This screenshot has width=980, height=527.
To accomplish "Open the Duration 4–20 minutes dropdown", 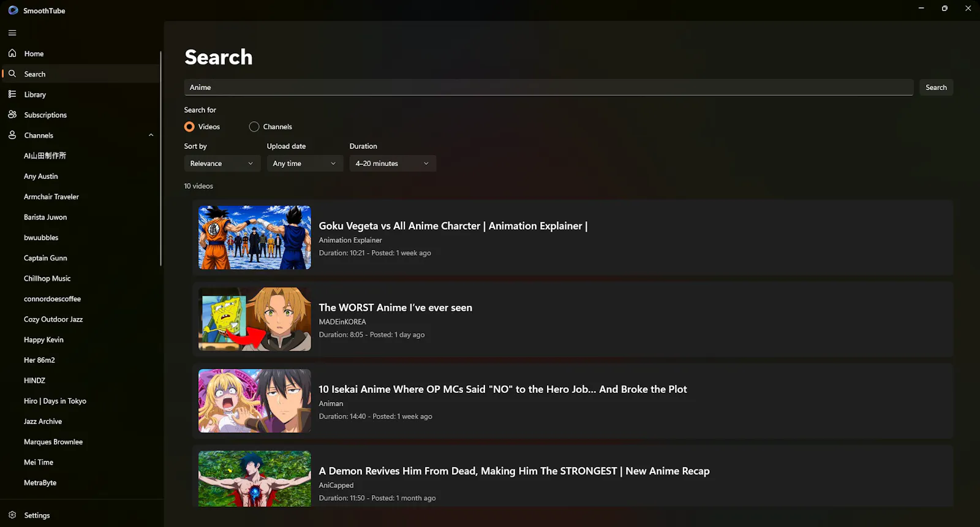I will tap(393, 164).
